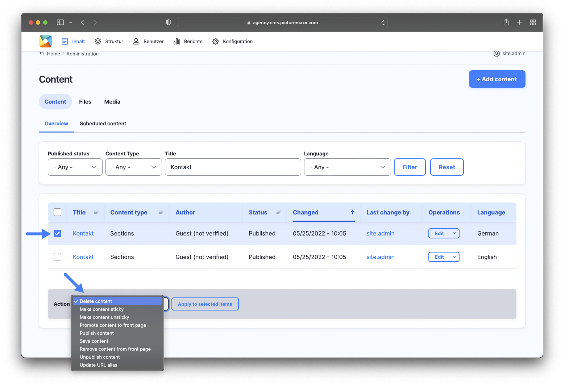The image size is (565, 392).
Task: Click the browser forward arrow
Action: pyautogui.click(x=95, y=22)
